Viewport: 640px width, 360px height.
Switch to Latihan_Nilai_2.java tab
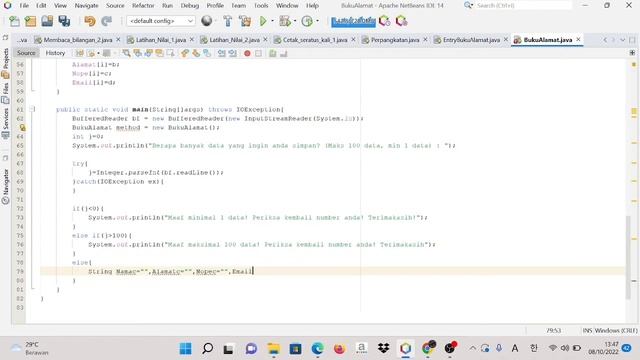234,40
